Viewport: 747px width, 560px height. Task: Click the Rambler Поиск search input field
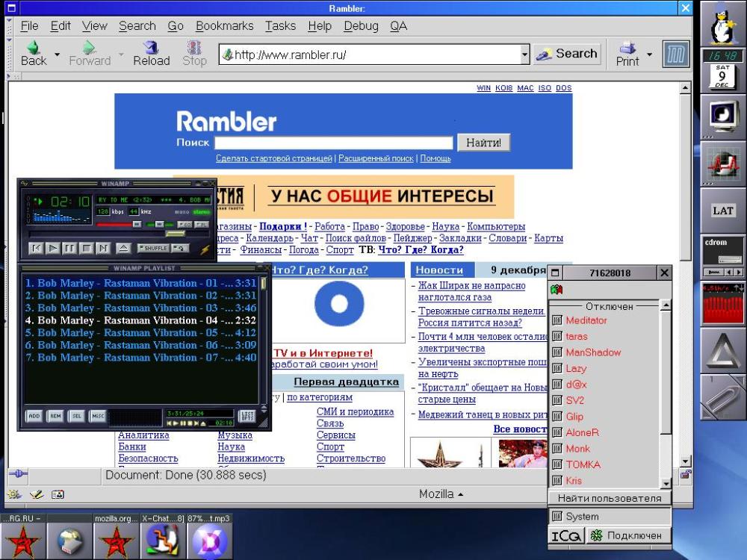[x=333, y=143]
